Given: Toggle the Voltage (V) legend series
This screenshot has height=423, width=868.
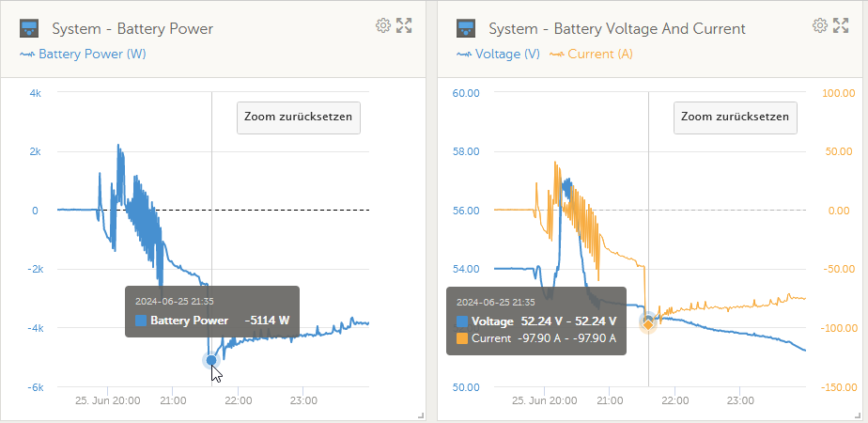Looking at the screenshot, I should point(498,55).
